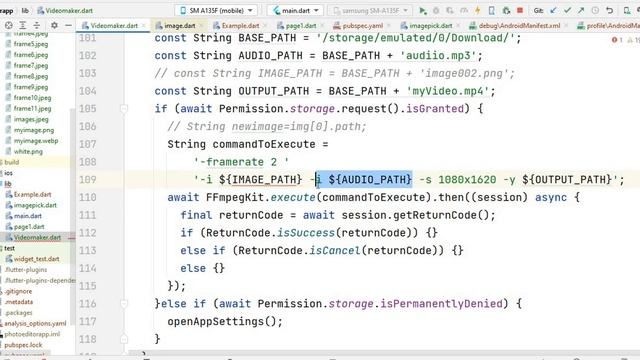Toggle fold marker on line 118
The image size is (640, 360).
coord(124,339)
